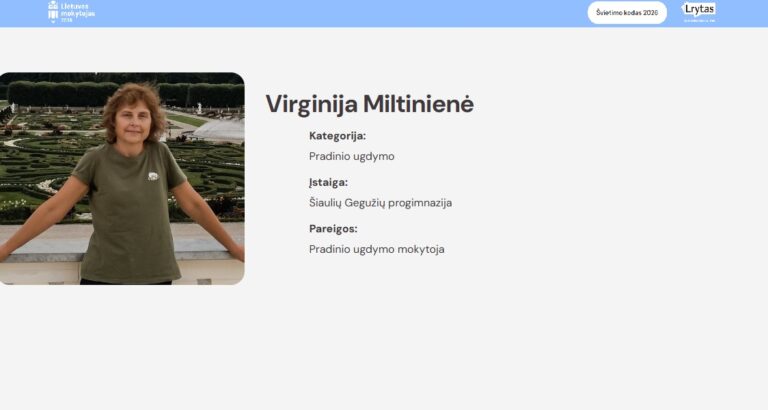
Task: Click the Įstaiga label
Action: (328, 182)
